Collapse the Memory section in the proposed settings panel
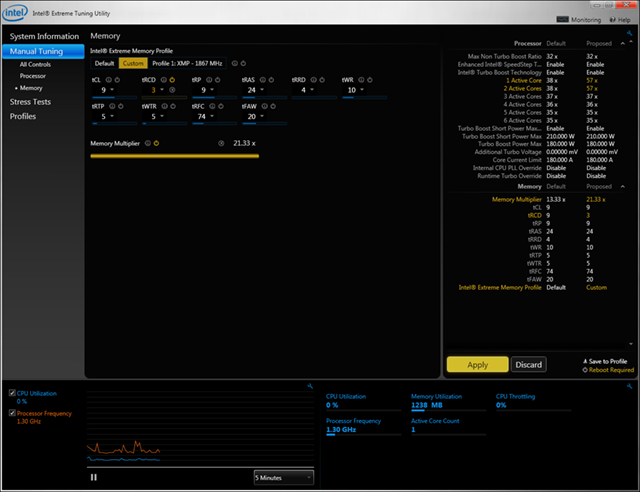This screenshot has width=640, height=492. [x=622, y=186]
